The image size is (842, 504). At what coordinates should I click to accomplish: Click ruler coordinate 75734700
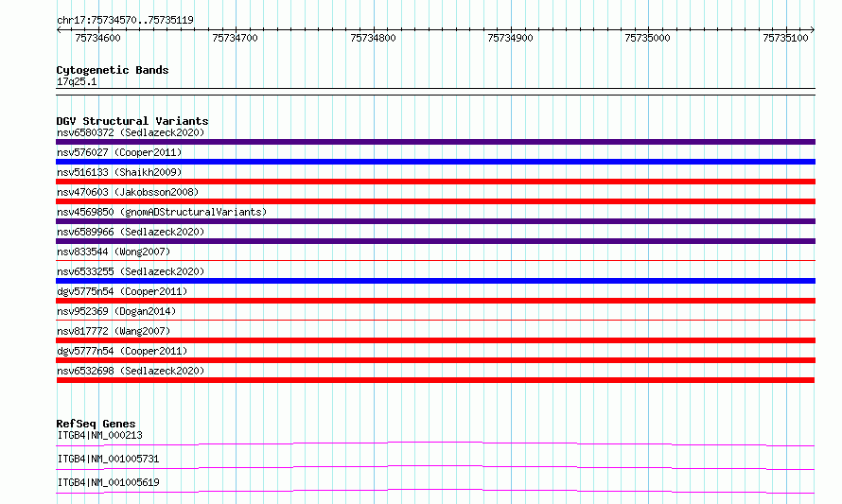tap(236, 38)
